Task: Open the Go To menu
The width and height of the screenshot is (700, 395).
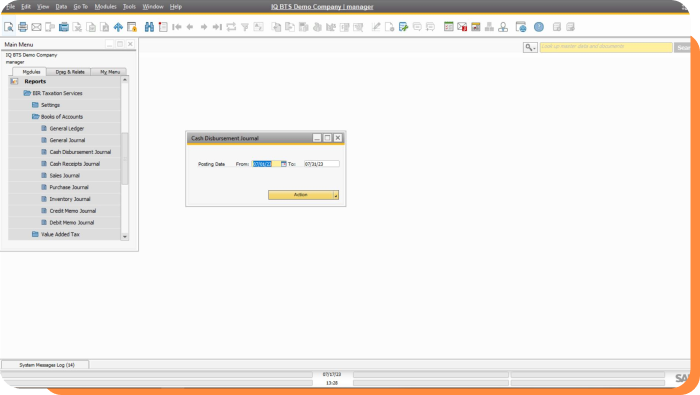Action: click(81, 7)
